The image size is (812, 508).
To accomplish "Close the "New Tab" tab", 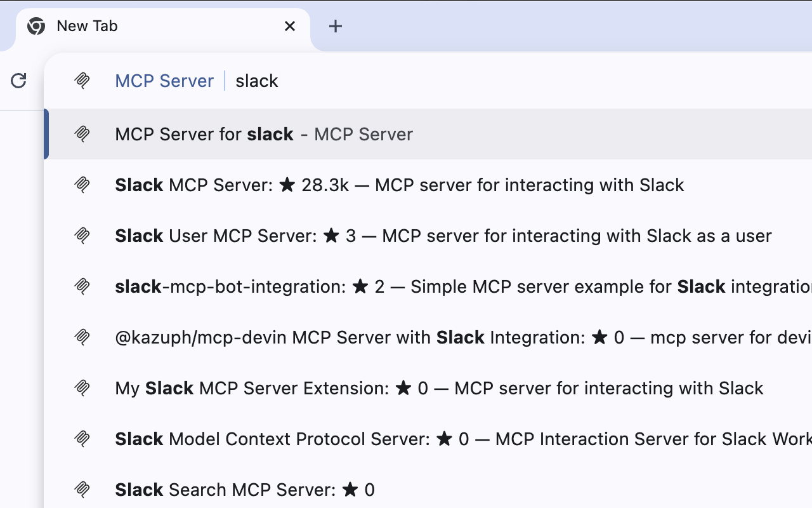I will pyautogui.click(x=290, y=26).
